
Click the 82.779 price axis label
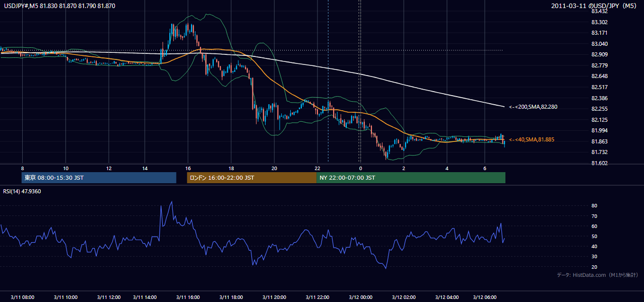[600, 65]
